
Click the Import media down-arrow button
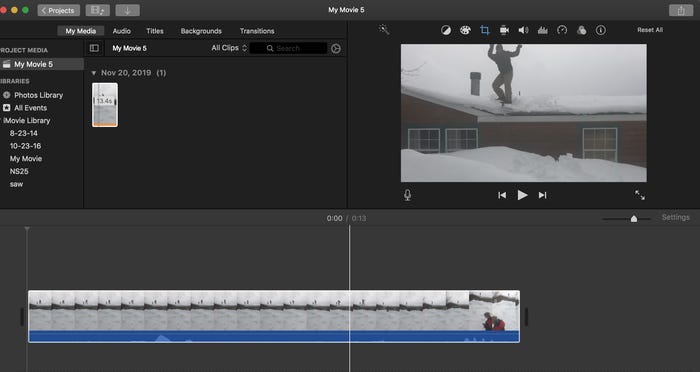click(127, 10)
